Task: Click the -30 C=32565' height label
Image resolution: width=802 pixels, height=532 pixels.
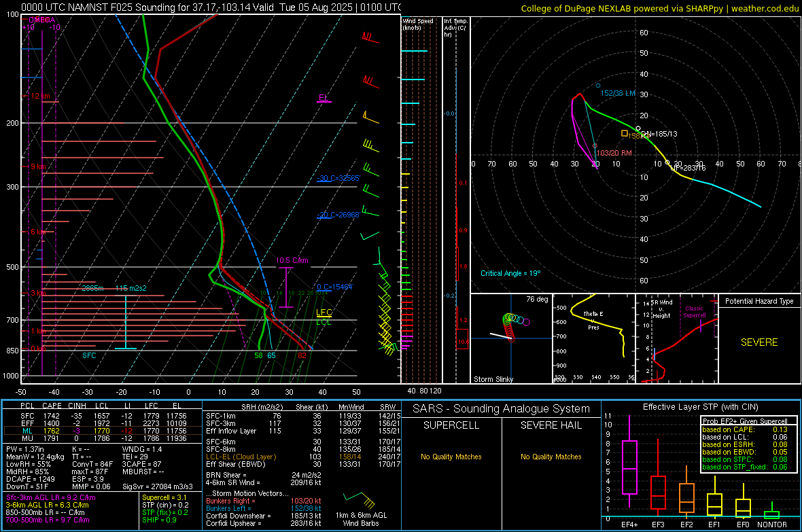Action: tap(338, 178)
